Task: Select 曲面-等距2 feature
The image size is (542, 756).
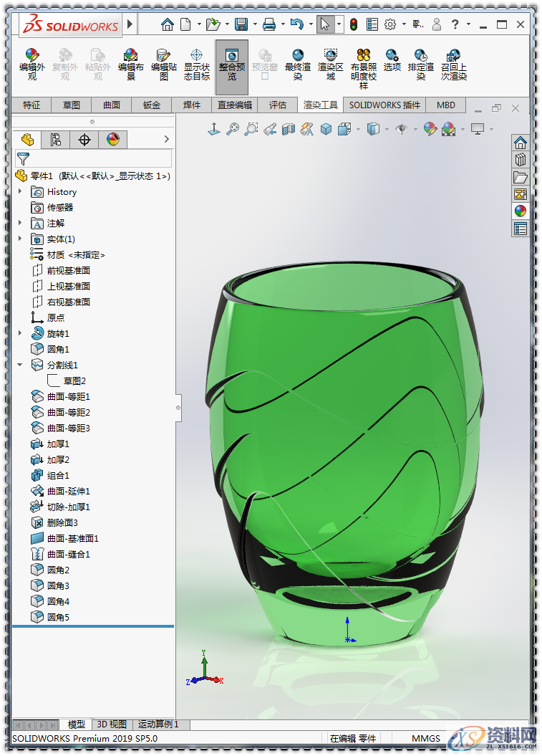Action: point(61,412)
